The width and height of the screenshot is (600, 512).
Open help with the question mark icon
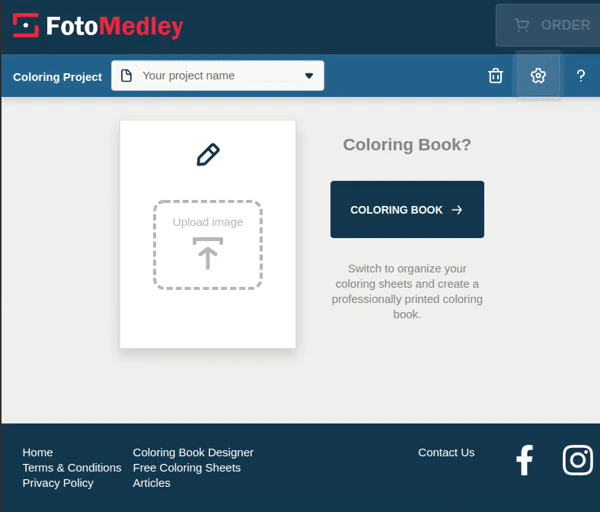pos(580,76)
